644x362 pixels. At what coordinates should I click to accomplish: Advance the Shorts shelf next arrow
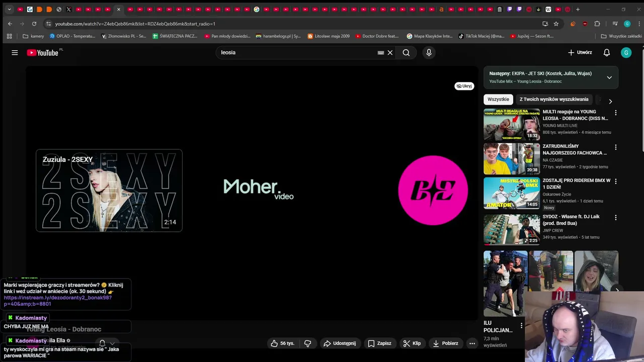[617, 290]
